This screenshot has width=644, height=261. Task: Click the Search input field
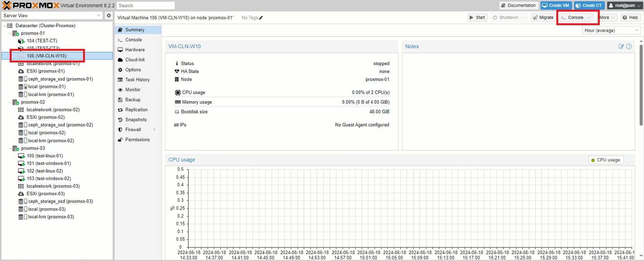145,5
